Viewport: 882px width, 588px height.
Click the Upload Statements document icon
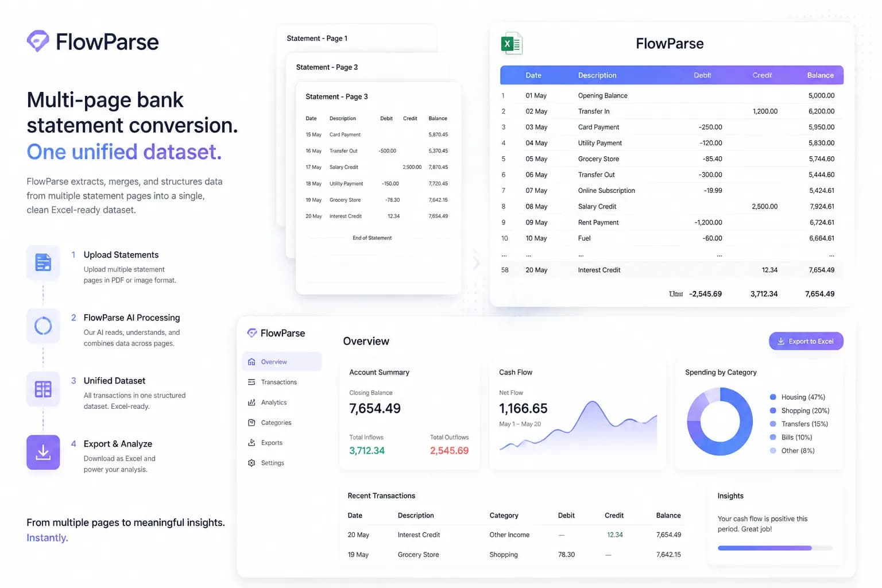pyautogui.click(x=43, y=262)
